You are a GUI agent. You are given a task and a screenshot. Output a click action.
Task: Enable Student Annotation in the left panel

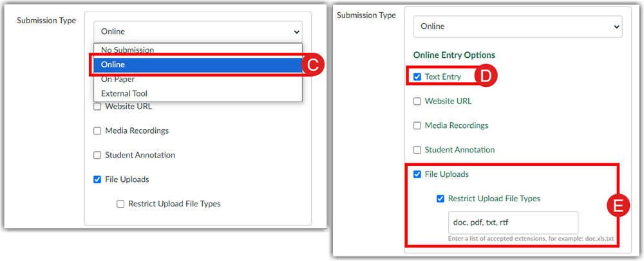click(x=97, y=156)
